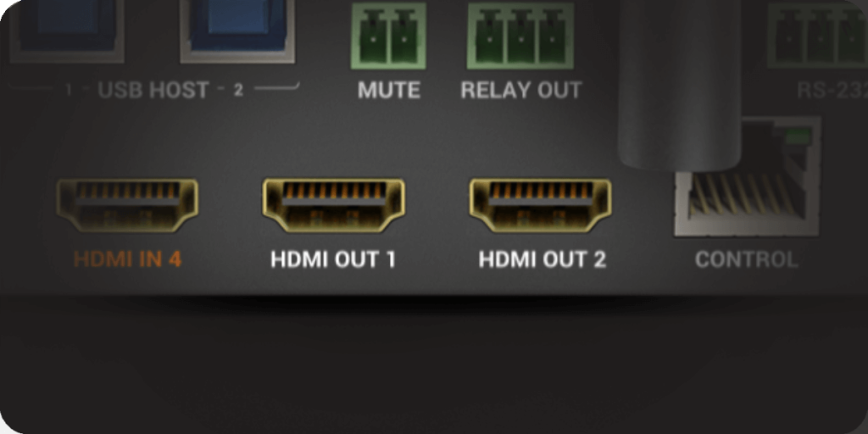The height and width of the screenshot is (434, 868).
Task: Click the orange HDMI IN 4 label
Action: 127,259
